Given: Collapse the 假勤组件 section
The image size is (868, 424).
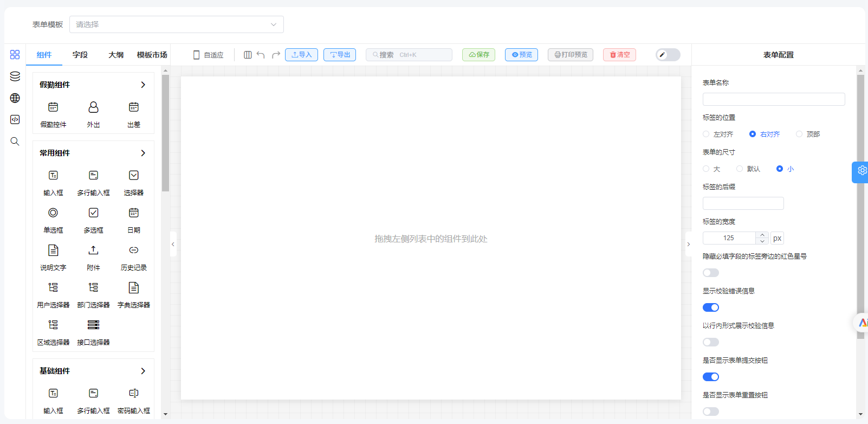Looking at the screenshot, I should coord(143,85).
